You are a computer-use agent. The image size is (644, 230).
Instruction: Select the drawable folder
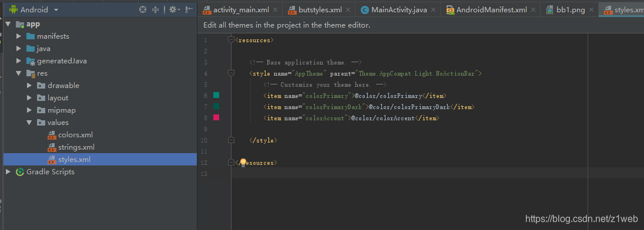pyautogui.click(x=63, y=86)
